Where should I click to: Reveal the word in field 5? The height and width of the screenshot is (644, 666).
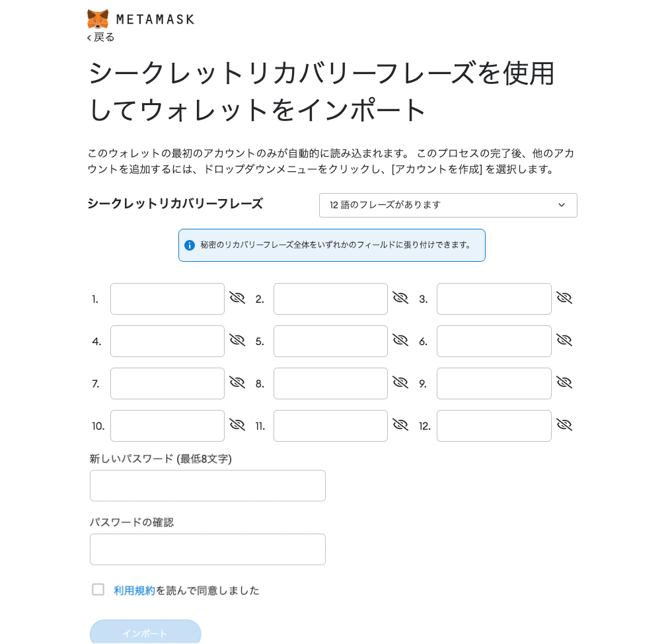coord(400,340)
